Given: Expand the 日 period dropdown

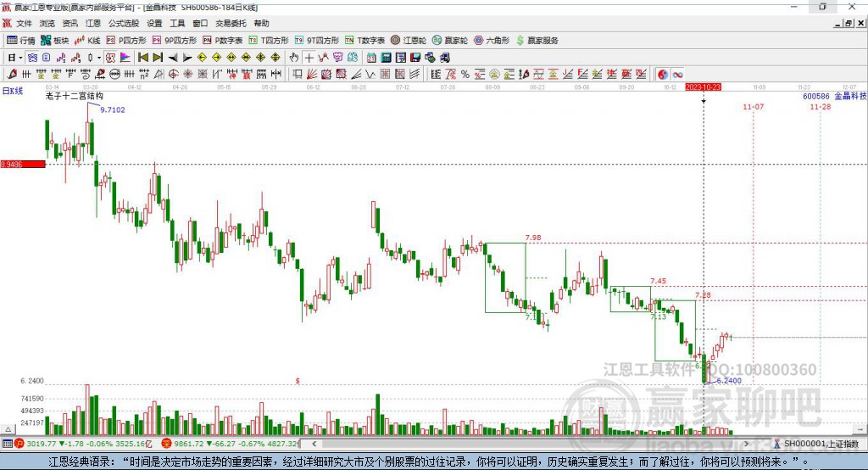Looking at the screenshot, I should pos(20,57).
